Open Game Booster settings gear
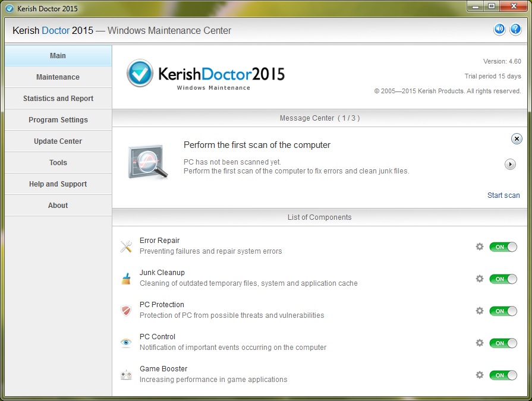532x401 pixels. [480, 375]
